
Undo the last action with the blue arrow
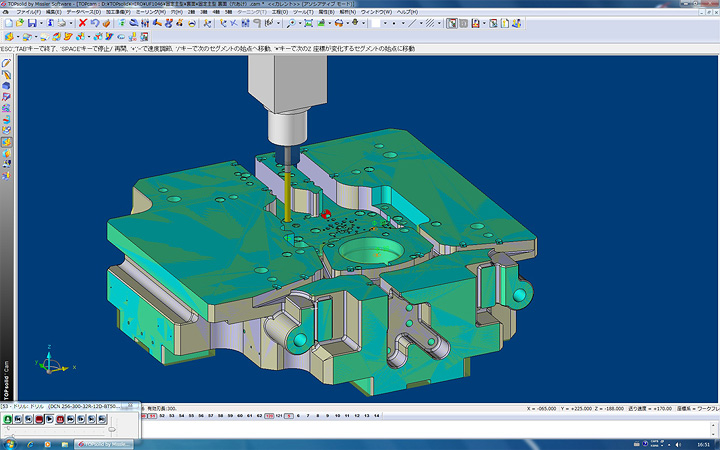(x=95, y=23)
